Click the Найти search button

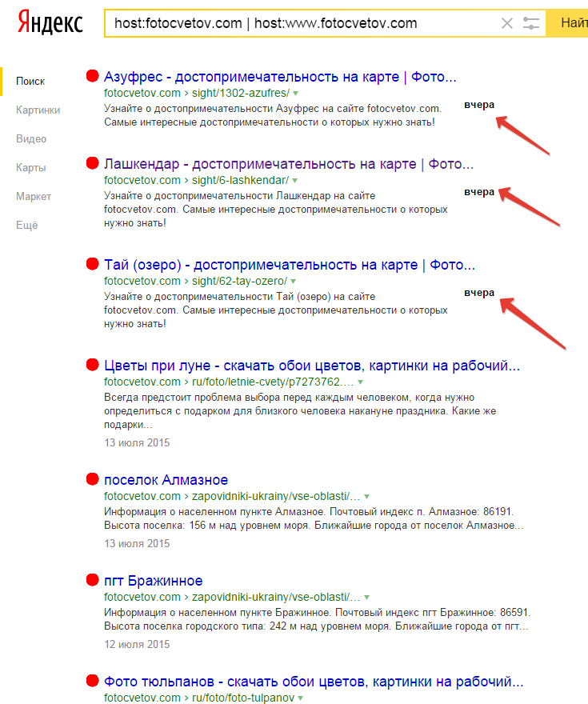(567, 23)
